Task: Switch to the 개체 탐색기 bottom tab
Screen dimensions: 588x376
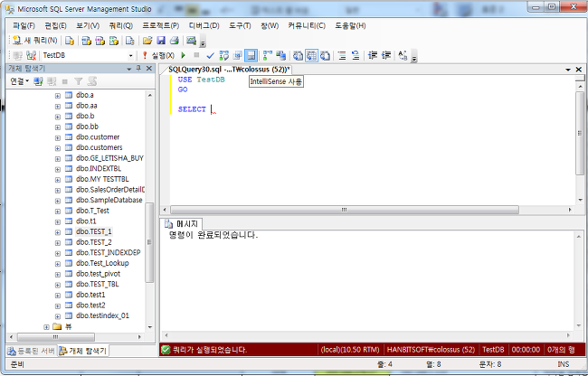Action: click(83, 351)
